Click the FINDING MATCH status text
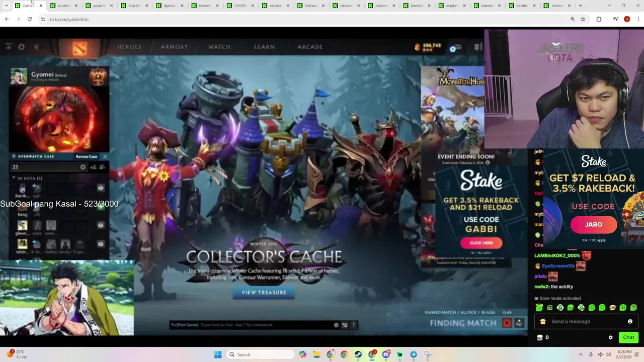 [x=463, y=323]
